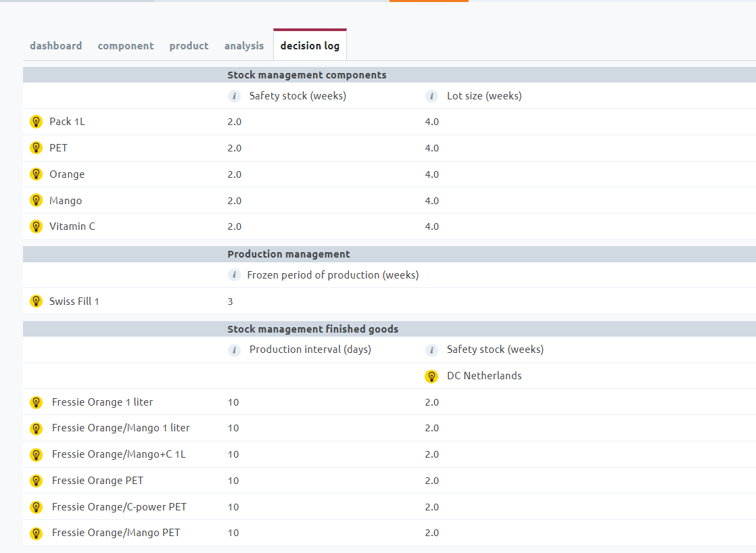756x553 pixels.
Task: Click the lightbulb icon beside Vitamin C
Action: [x=36, y=226]
